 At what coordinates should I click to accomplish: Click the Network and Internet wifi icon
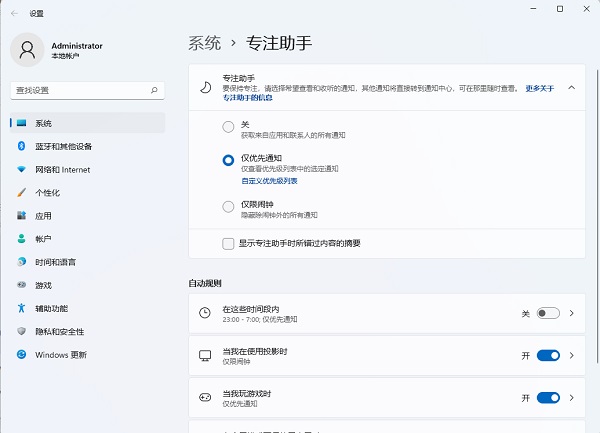(x=21, y=169)
